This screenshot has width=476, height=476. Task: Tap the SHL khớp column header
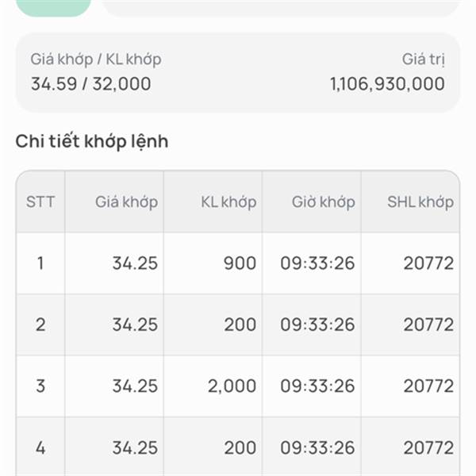420,202
